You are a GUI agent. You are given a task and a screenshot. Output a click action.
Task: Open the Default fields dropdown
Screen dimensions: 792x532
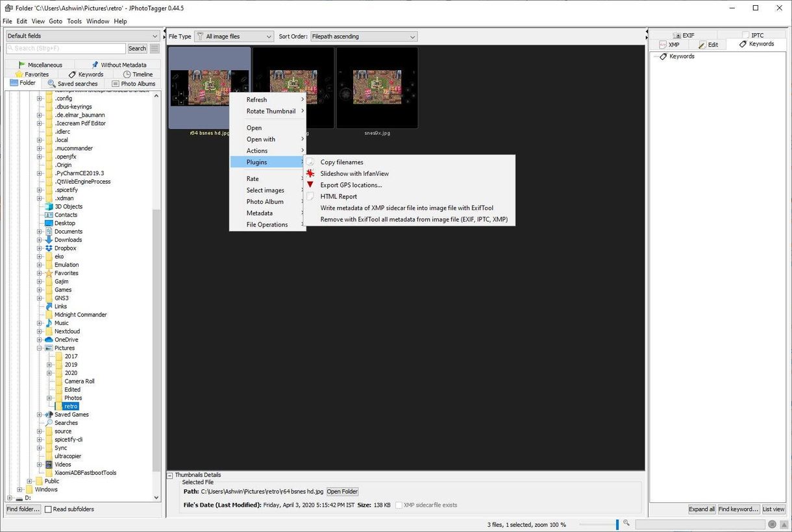[82, 36]
